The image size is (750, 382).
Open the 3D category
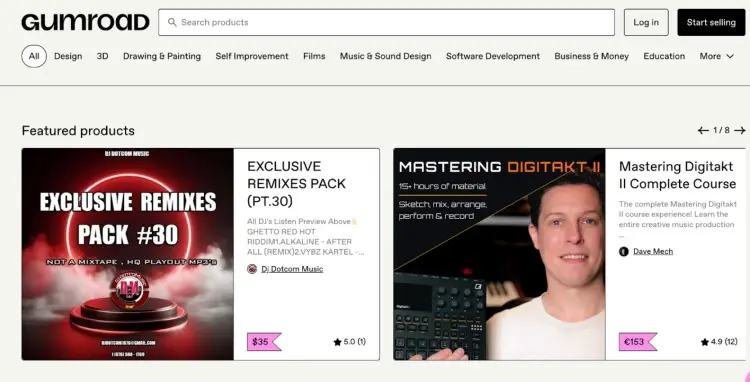tap(102, 56)
